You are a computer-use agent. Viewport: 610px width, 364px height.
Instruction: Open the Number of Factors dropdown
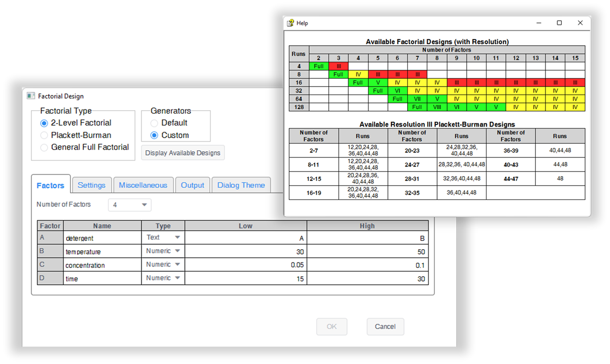coord(130,205)
